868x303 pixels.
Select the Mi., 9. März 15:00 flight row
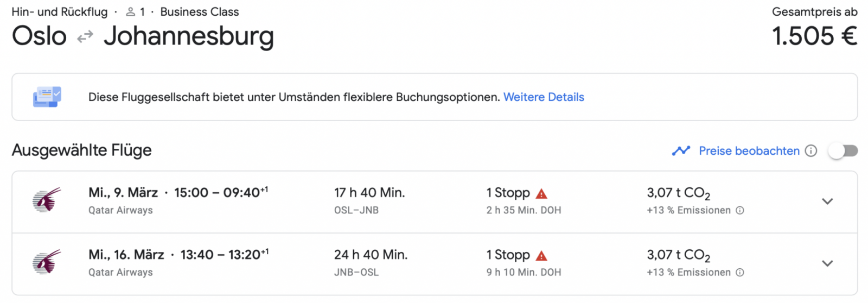point(435,202)
